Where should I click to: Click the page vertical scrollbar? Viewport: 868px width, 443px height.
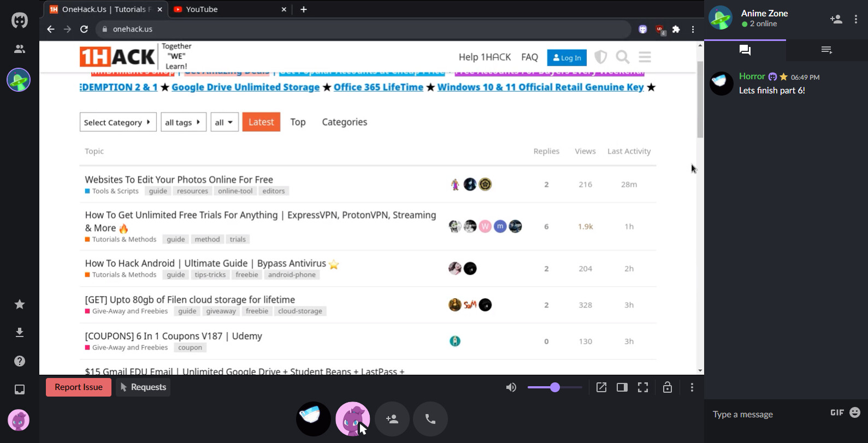pyautogui.click(x=700, y=99)
